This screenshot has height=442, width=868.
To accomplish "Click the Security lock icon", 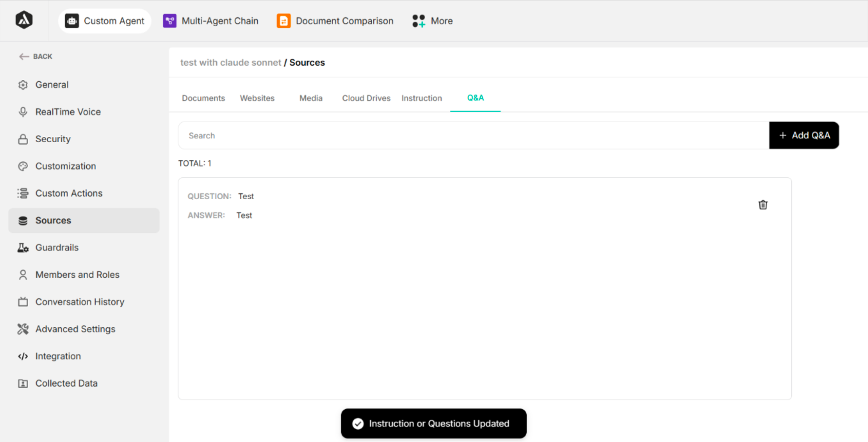I will (x=23, y=139).
